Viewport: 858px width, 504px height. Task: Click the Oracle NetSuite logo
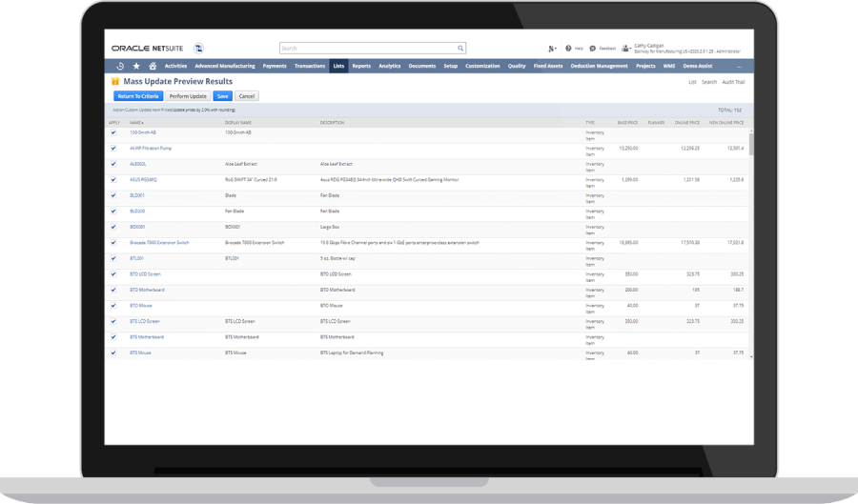coord(147,48)
